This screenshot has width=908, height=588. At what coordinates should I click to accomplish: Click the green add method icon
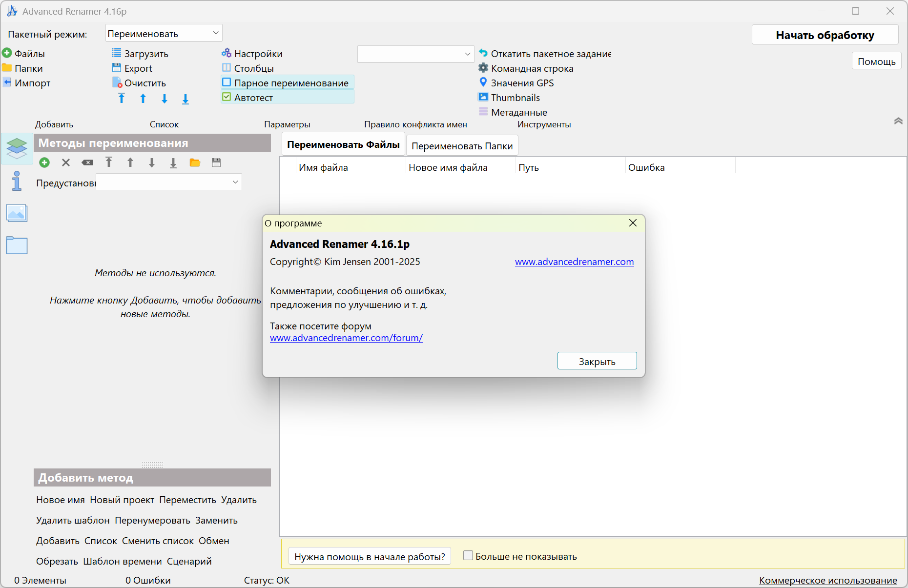tap(44, 162)
